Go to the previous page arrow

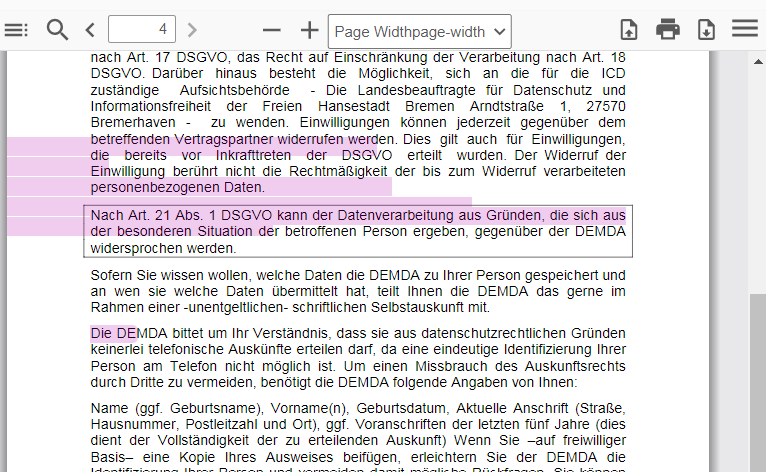click(x=90, y=30)
